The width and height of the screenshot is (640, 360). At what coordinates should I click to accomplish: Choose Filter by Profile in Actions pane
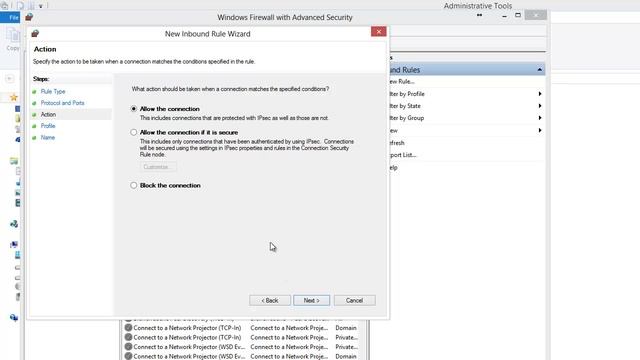click(407, 94)
